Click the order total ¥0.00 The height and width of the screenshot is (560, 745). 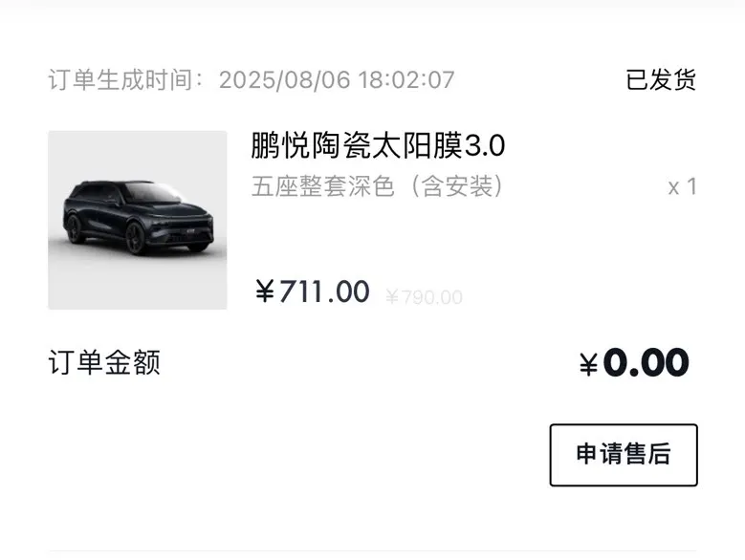coord(634,363)
